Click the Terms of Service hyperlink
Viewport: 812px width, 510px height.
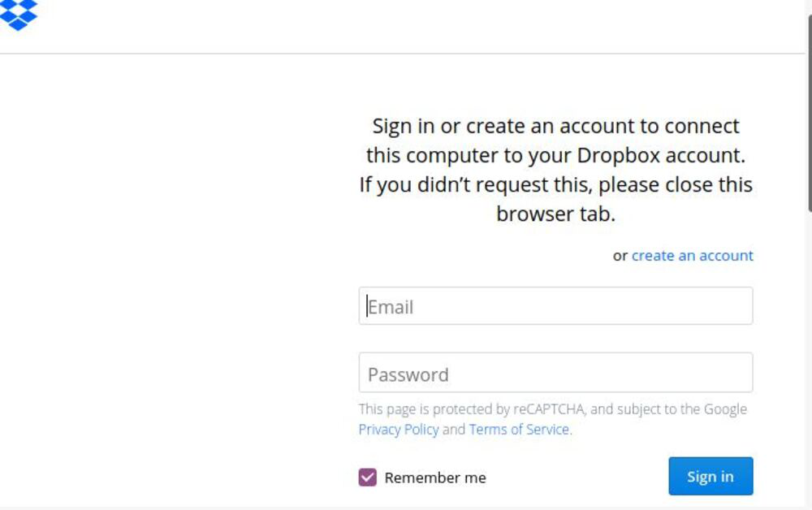click(x=519, y=430)
